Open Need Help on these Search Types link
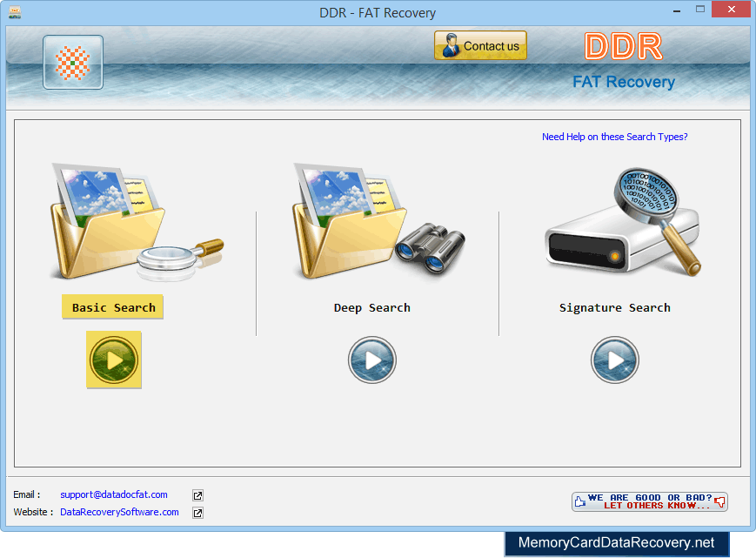This screenshot has width=756, height=558. (x=615, y=137)
